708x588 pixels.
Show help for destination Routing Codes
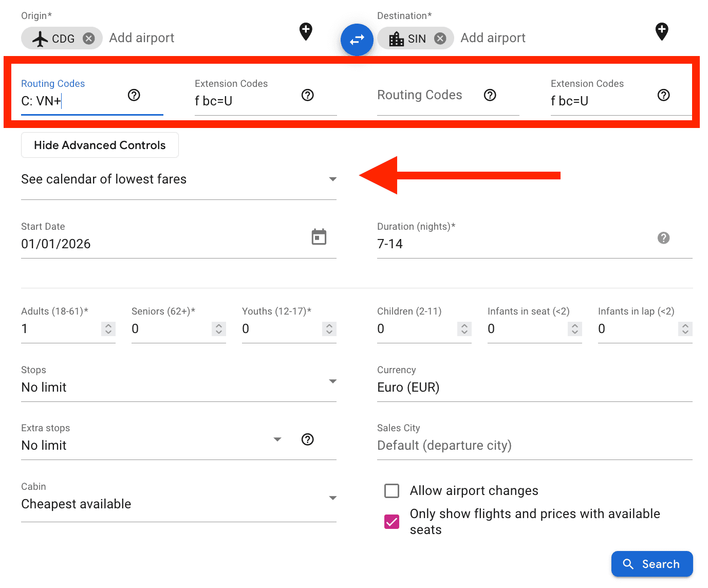[490, 95]
